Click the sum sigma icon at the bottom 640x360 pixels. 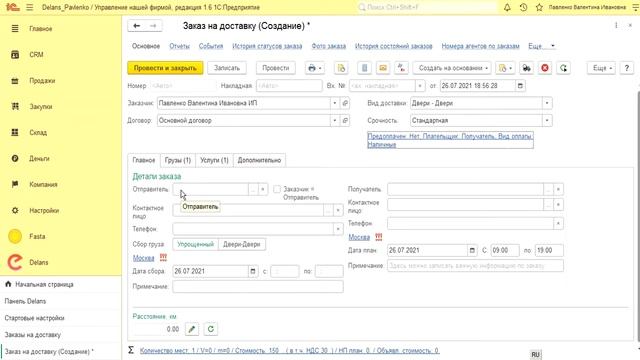point(131,350)
